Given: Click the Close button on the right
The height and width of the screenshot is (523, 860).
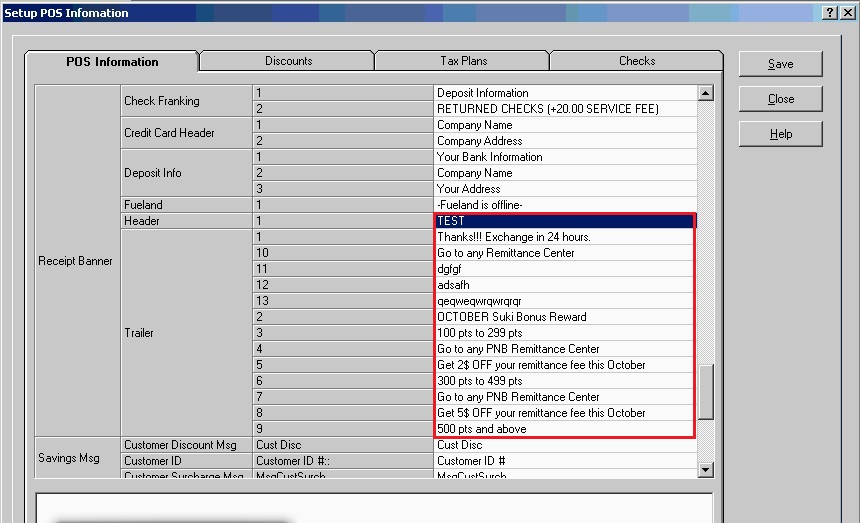Looking at the screenshot, I should 780,99.
